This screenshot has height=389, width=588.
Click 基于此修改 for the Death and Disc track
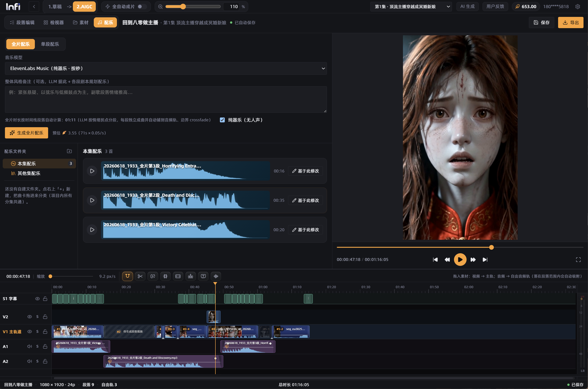pyautogui.click(x=305, y=200)
